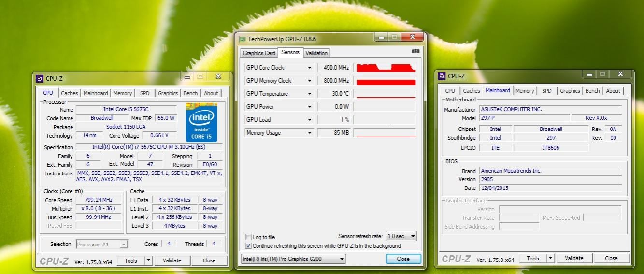Open Mainboard tab in left CPU-Z

click(x=96, y=93)
